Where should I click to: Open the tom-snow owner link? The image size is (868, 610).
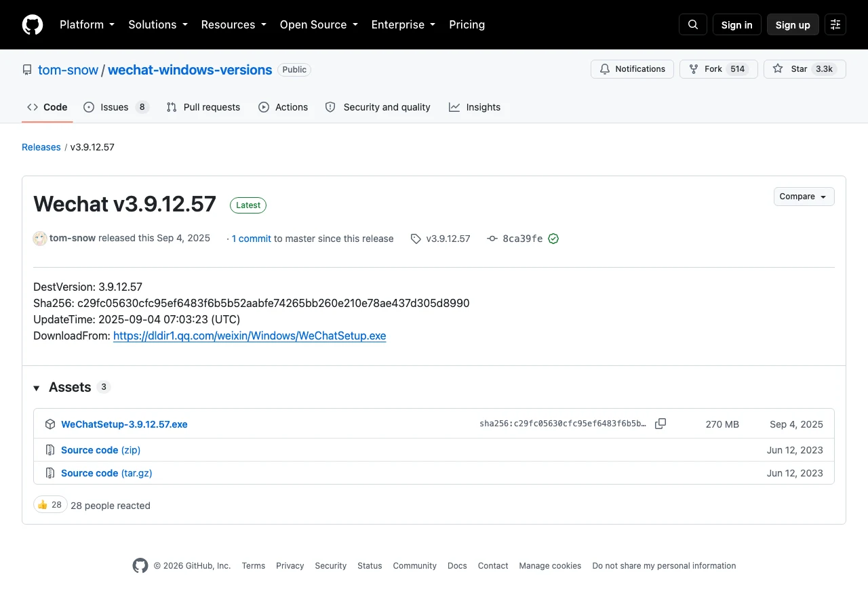click(x=68, y=70)
